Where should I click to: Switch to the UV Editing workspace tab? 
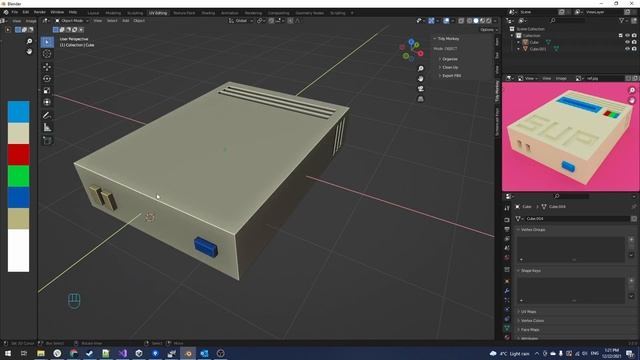click(x=158, y=13)
